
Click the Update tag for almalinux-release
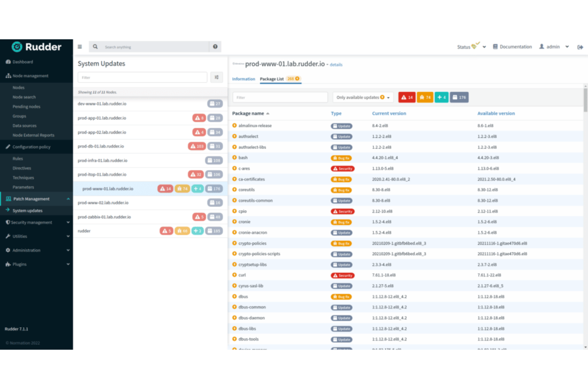342,126
